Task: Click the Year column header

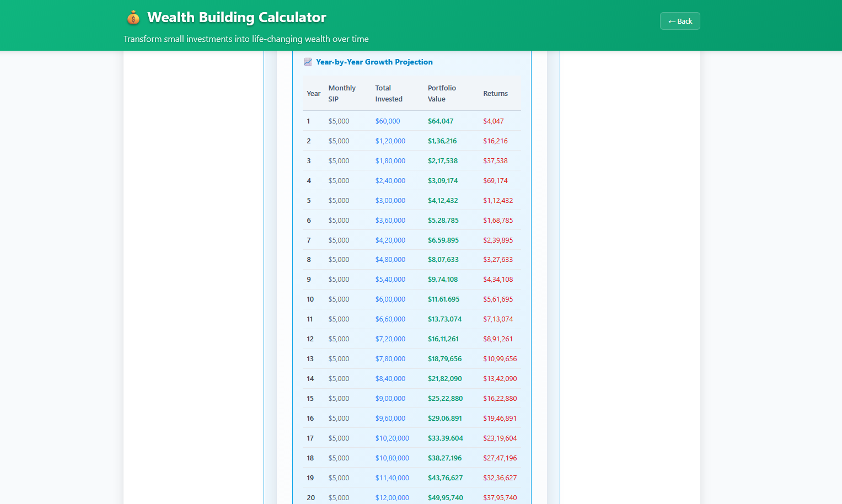Action: point(313,93)
